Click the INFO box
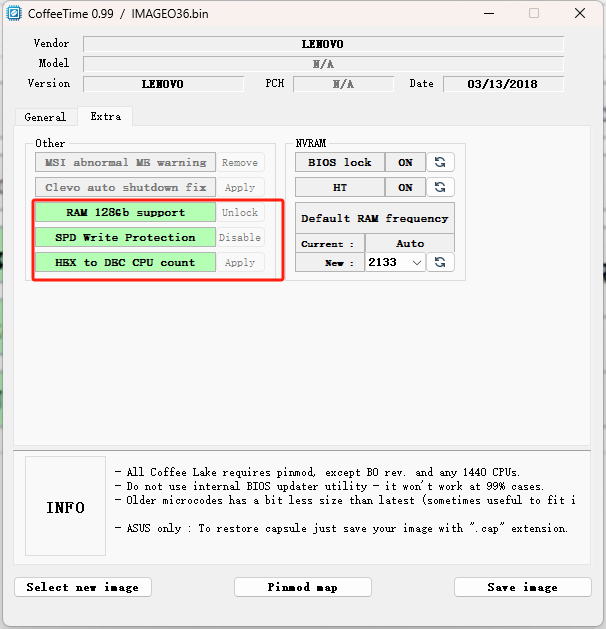 pos(65,507)
